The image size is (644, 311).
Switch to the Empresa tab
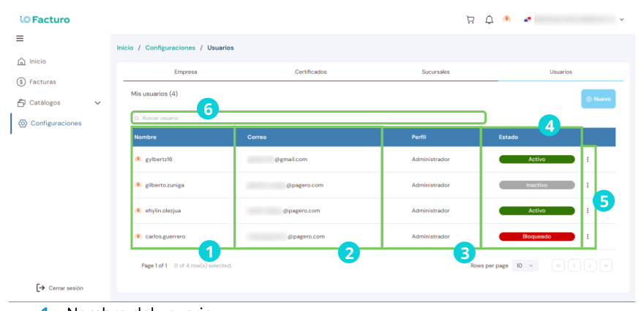pos(186,72)
